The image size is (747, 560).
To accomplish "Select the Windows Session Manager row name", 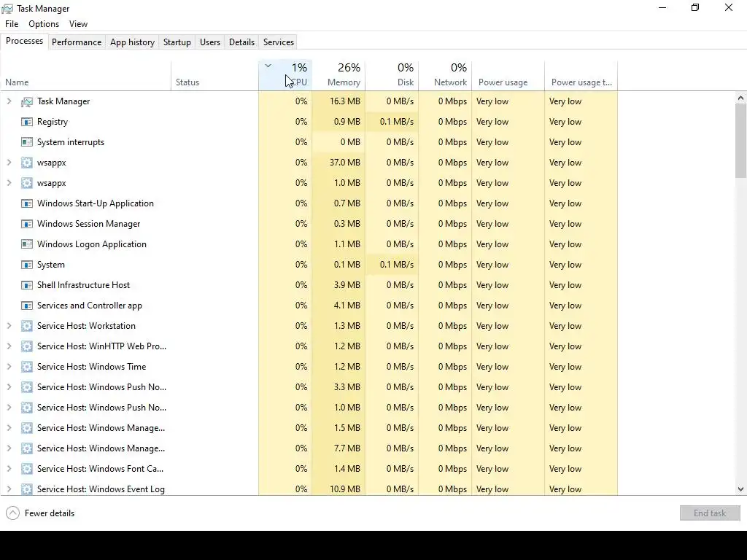I will [x=88, y=224].
